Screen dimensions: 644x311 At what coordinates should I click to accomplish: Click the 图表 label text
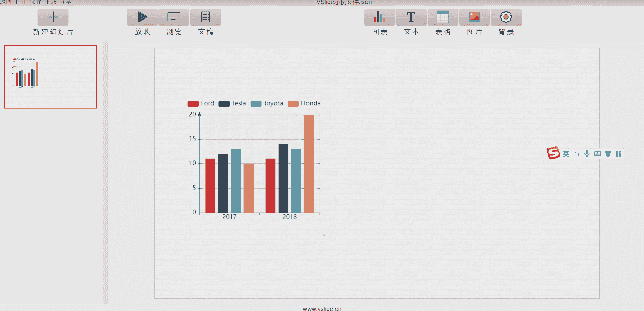[380, 32]
